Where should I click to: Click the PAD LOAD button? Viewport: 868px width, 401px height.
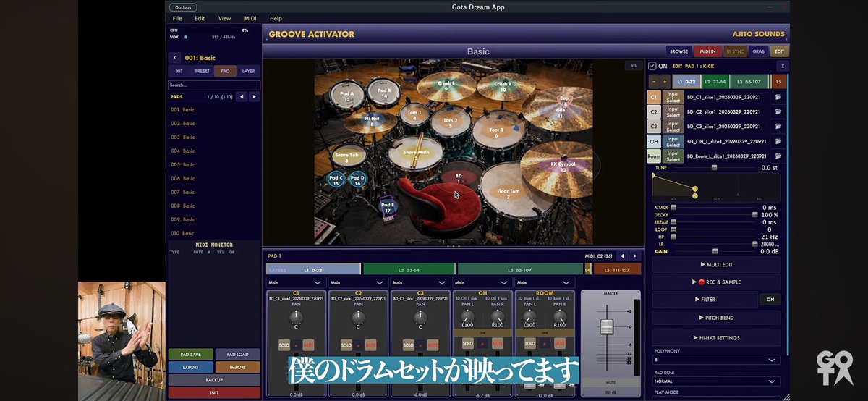[237, 355]
